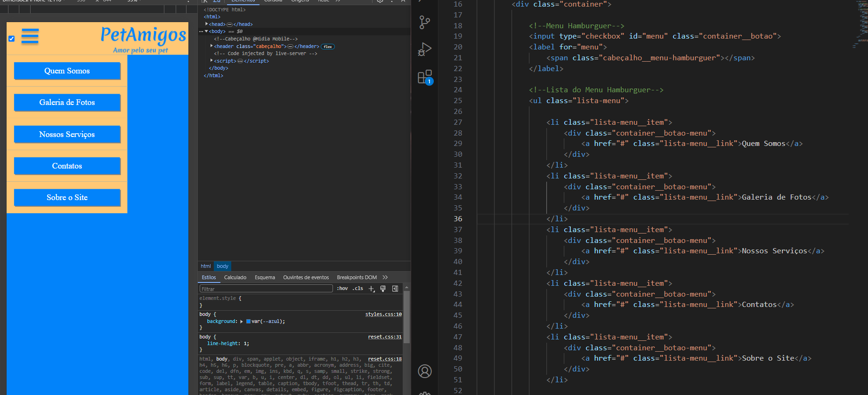
Task: Open Source Control in VS Code activity bar
Action: (x=424, y=22)
